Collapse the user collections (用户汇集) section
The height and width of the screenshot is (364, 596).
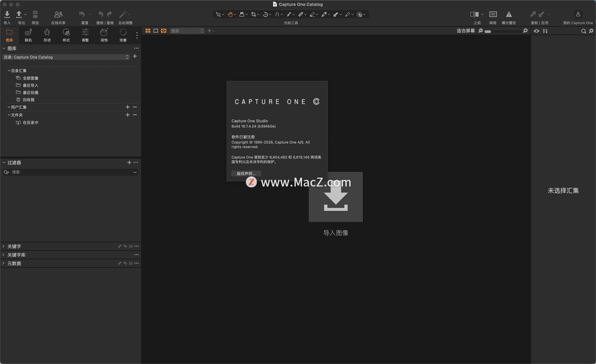[9, 107]
